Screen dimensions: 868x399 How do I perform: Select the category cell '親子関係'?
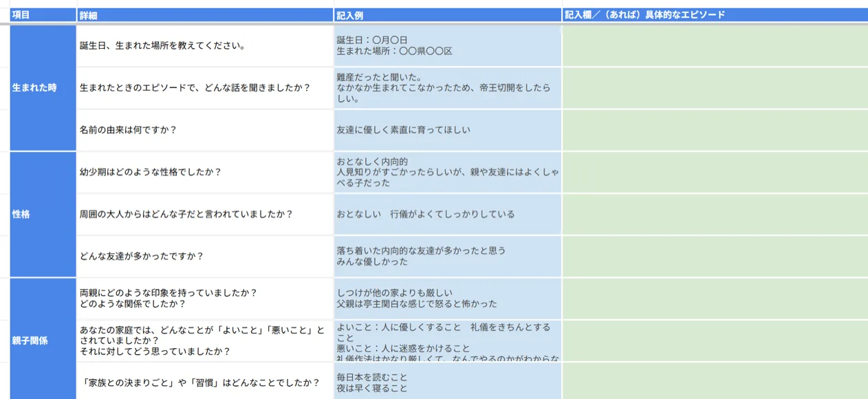pyautogui.click(x=43, y=339)
